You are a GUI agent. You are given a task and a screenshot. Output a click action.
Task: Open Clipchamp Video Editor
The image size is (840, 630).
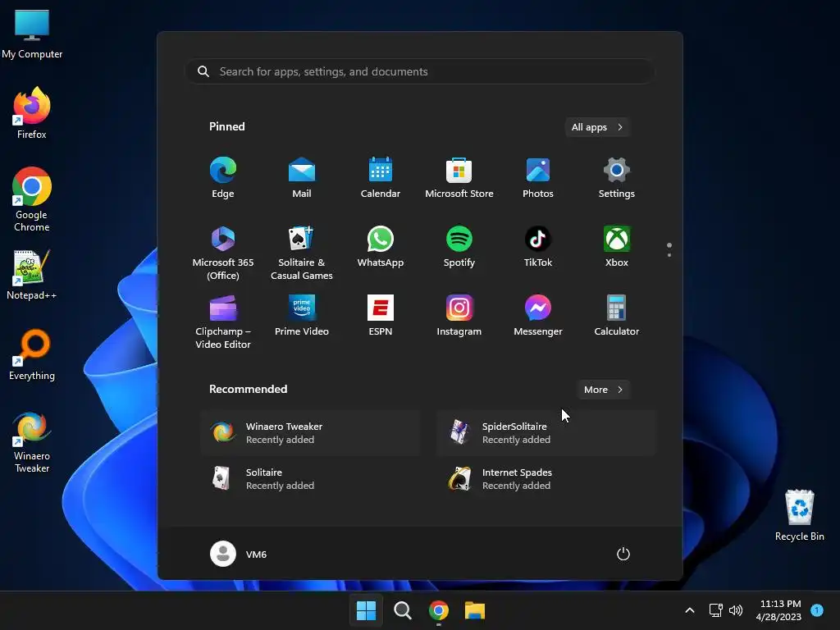pyautogui.click(x=223, y=322)
